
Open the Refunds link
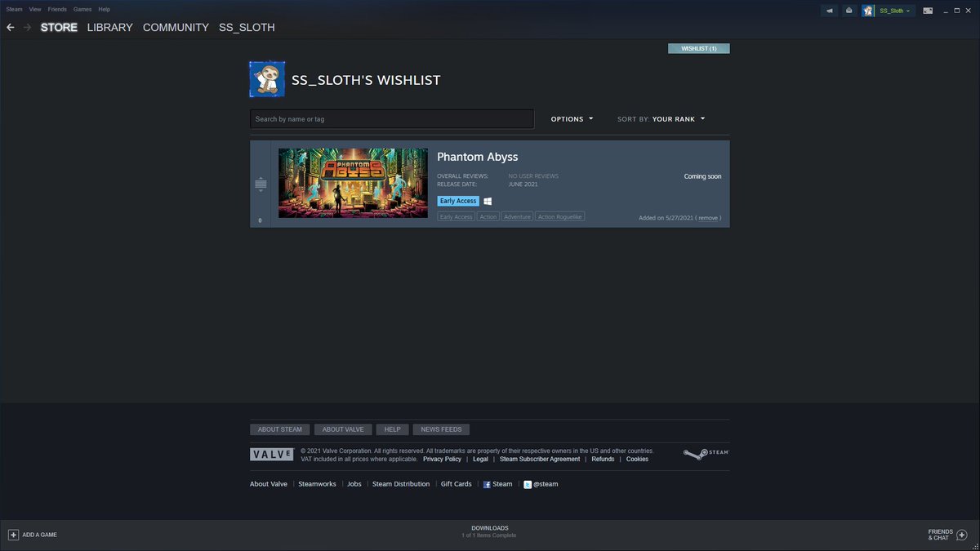603,460
